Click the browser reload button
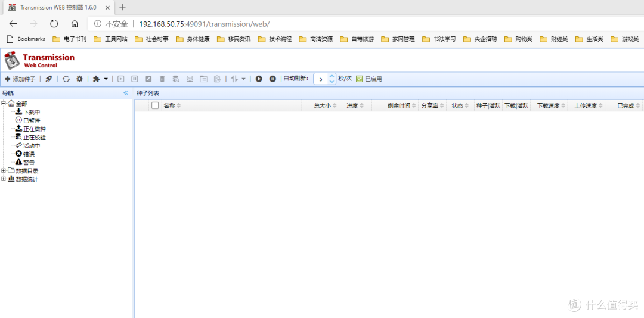 pyautogui.click(x=54, y=24)
